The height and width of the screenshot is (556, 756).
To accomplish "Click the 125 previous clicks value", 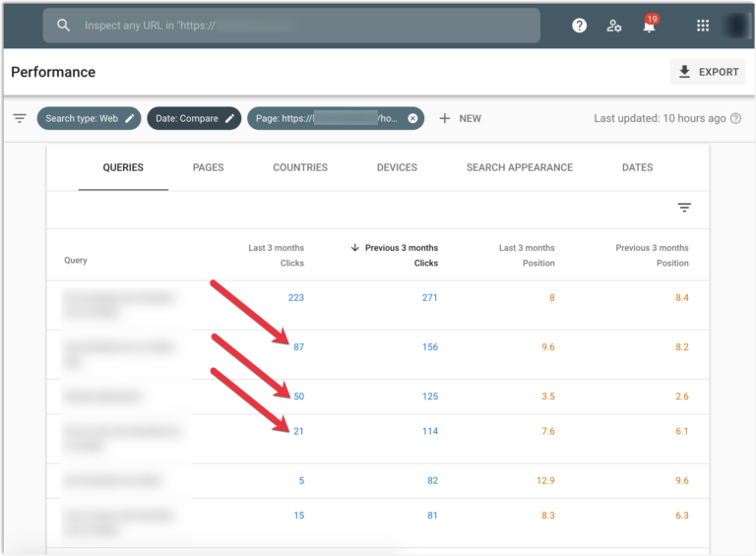I will 430,397.
